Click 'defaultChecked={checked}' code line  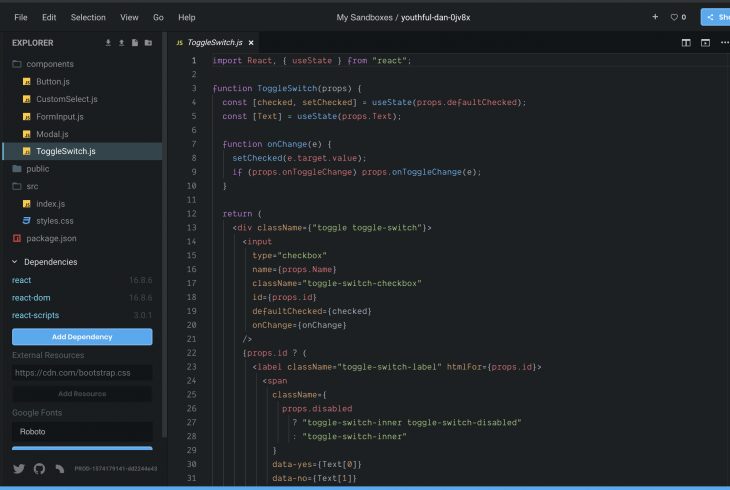tap(311, 311)
